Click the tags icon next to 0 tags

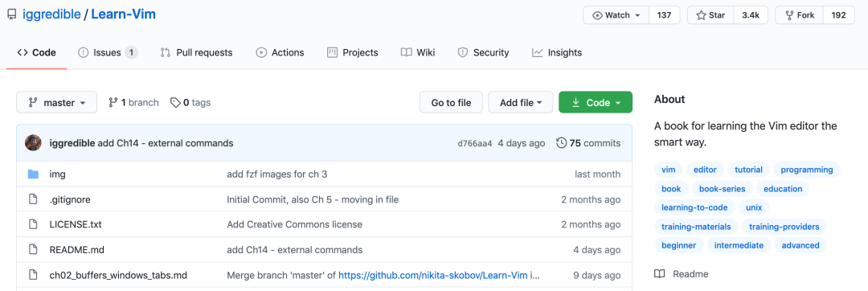pos(175,102)
